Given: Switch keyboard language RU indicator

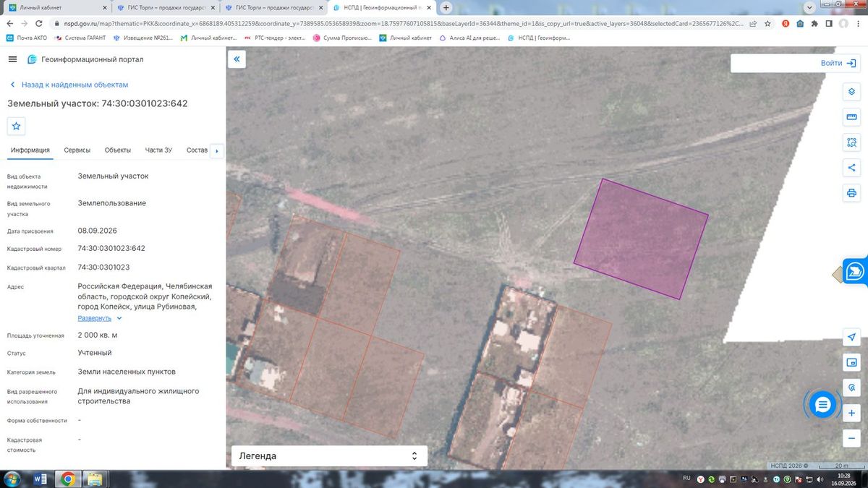Looking at the screenshot, I should click(687, 479).
